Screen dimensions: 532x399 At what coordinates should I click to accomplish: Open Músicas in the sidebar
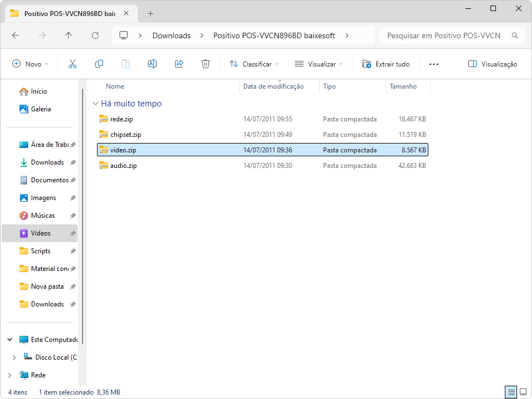coord(37,216)
